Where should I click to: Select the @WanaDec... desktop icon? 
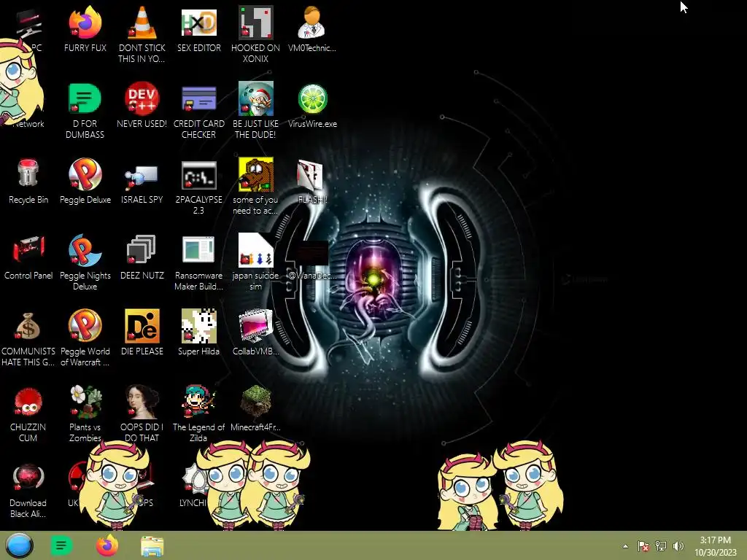click(312, 252)
